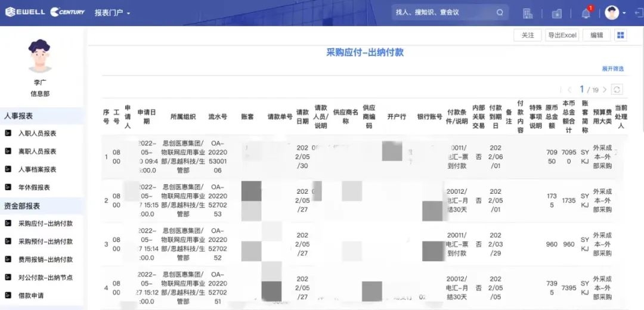The image size is (644, 310).
Task: Click the 当前处理人 column header
Action: [x=621, y=117]
